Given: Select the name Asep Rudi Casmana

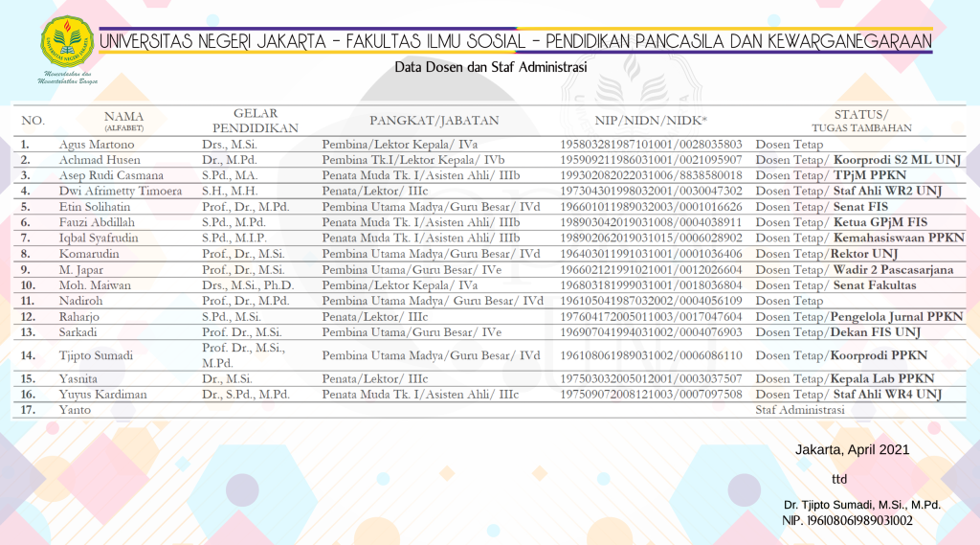Looking at the screenshot, I should pyautogui.click(x=111, y=176).
